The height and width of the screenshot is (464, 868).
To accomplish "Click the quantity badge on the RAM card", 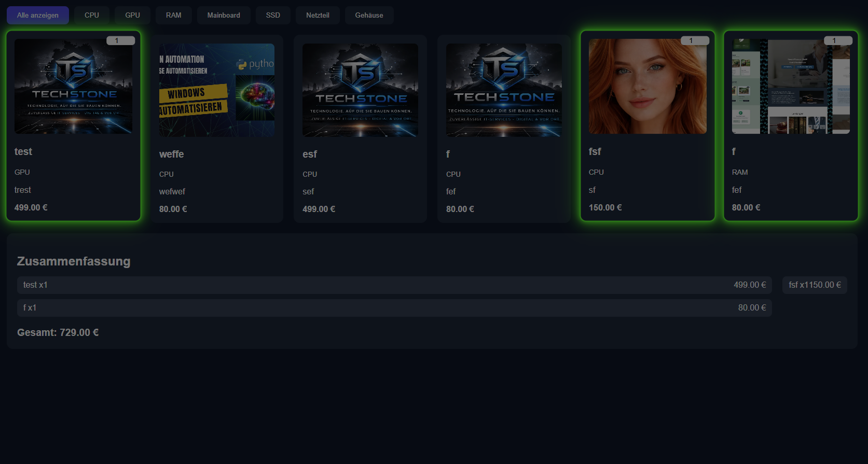I will click(838, 40).
